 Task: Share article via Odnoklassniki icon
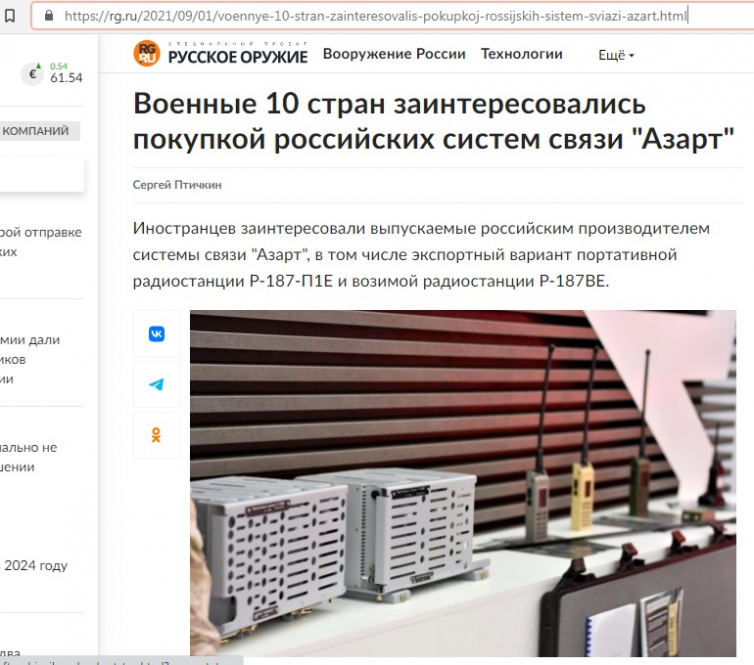pos(156,435)
